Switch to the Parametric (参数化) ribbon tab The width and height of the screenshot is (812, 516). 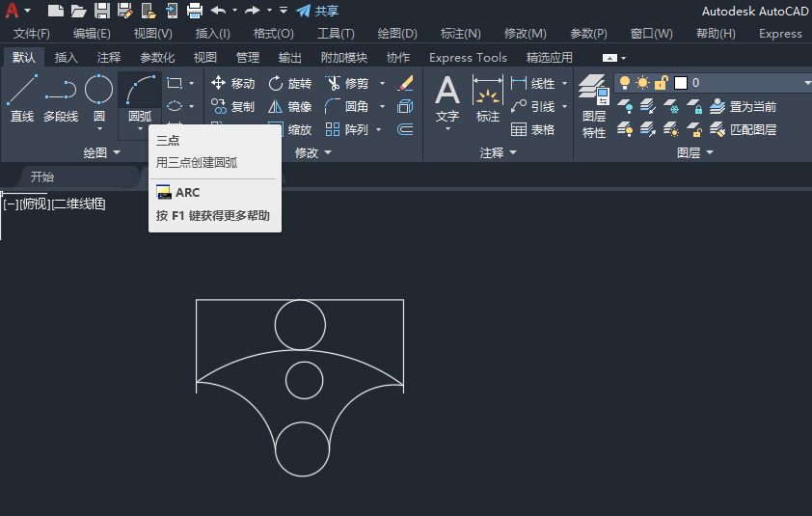click(x=157, y=58)
